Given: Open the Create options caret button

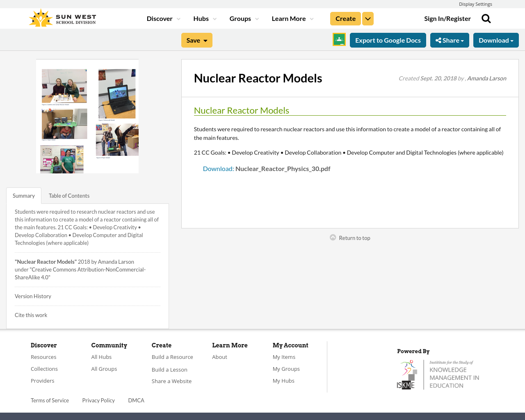Looking at the screenshot, I should 367,18.
